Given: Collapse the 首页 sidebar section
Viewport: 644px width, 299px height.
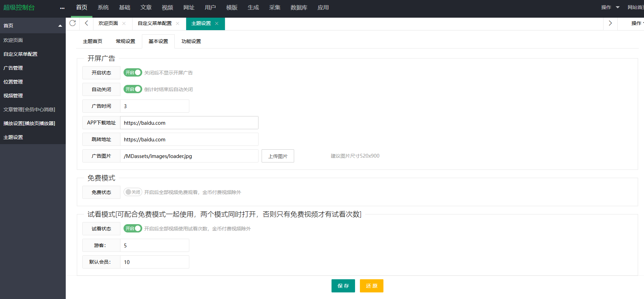Looking at the screenshot, I should (x=60, y=26).
